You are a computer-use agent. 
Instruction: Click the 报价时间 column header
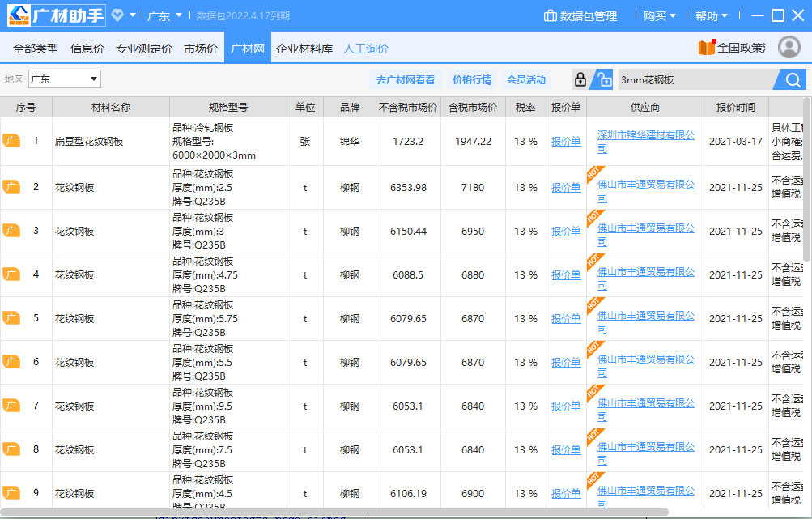click(x=736, y=107)
